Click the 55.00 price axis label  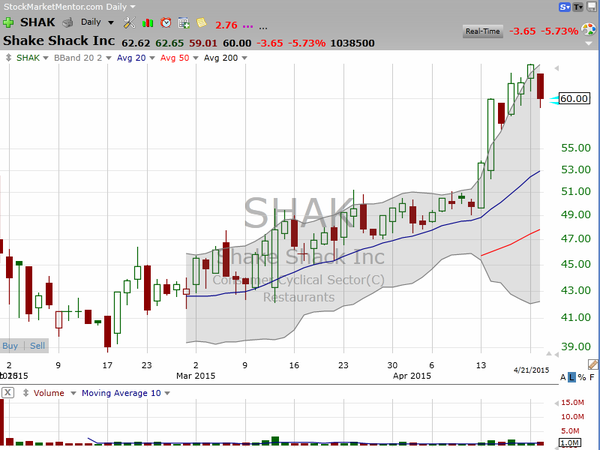click(x=576, y=148)
